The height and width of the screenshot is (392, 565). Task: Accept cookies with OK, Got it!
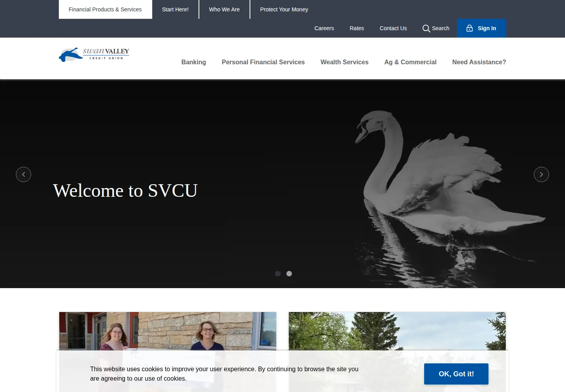456,374
